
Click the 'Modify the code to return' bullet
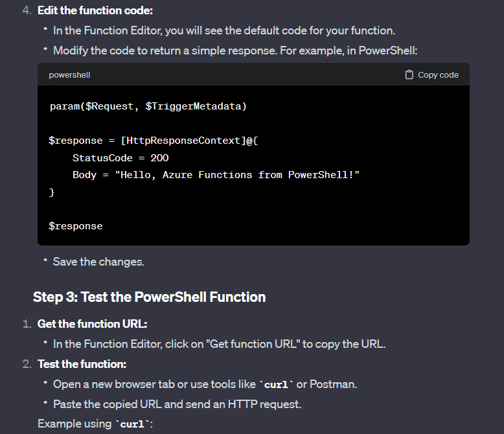(235, 51)
